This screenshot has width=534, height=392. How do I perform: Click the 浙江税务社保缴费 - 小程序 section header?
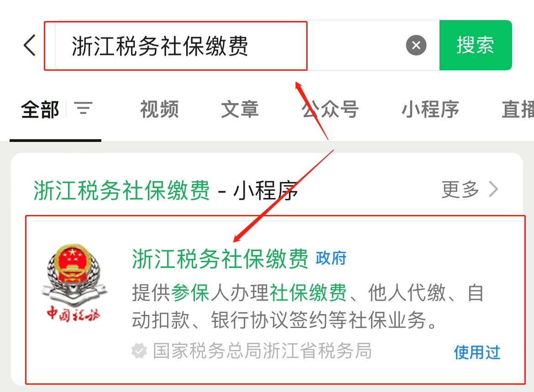click(166, 190)
